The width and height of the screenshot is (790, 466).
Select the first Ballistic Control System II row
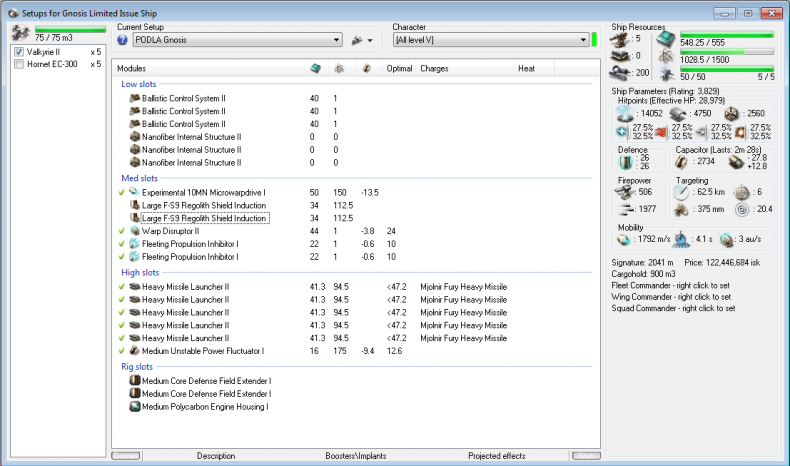coord(183,98)
